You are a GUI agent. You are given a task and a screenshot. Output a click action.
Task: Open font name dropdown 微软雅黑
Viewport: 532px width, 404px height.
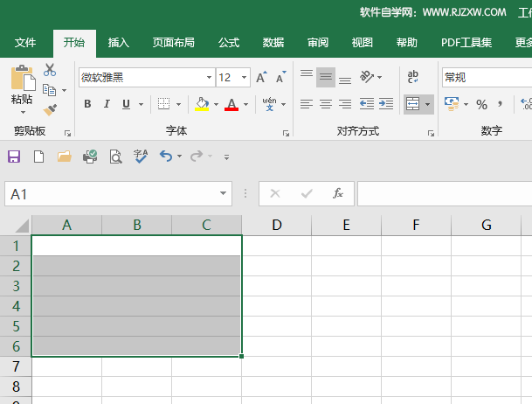coord(210,78)
